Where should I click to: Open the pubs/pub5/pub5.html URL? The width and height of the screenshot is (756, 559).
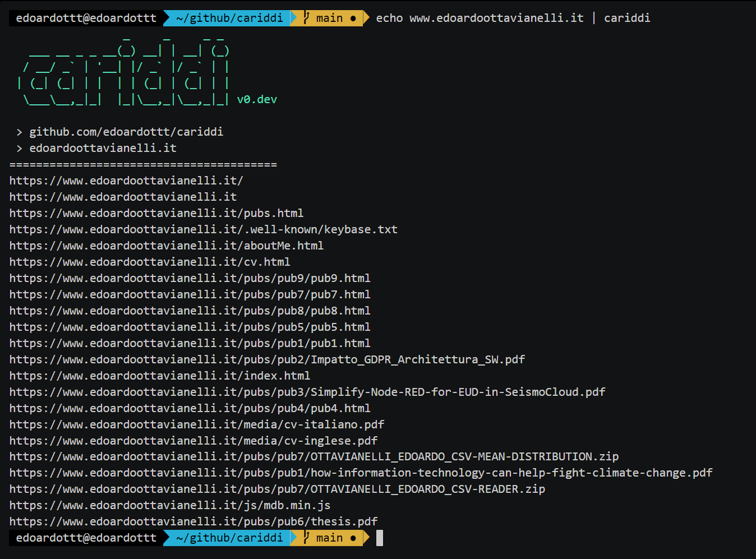[190, 327]
